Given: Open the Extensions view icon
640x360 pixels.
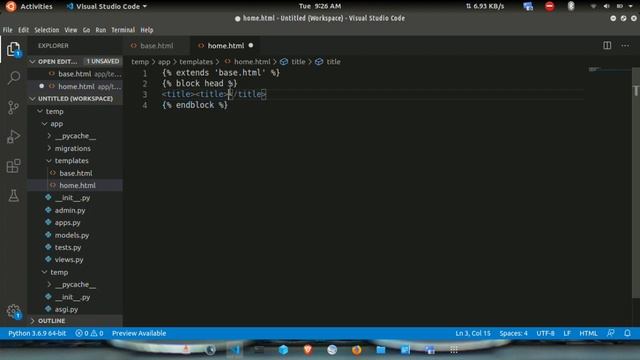Looking at the screenshot, I should point(13,166).
